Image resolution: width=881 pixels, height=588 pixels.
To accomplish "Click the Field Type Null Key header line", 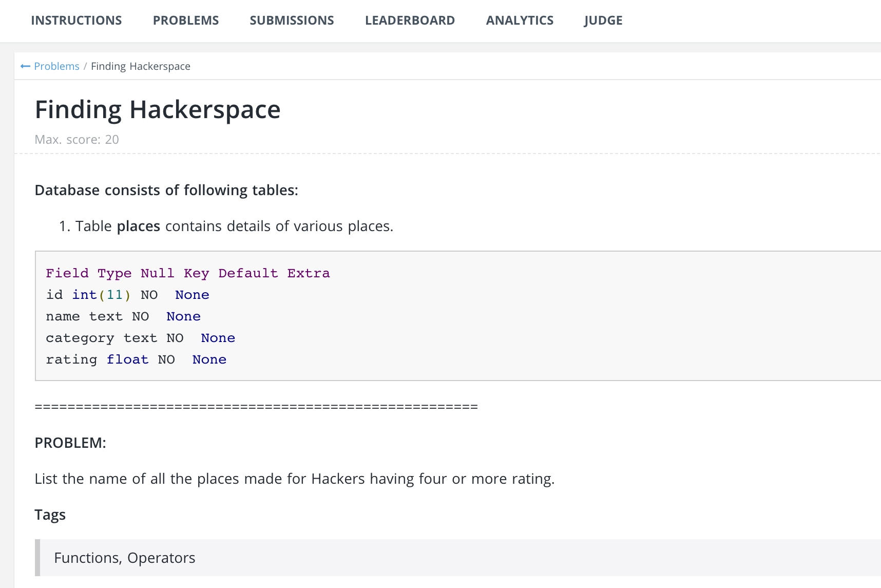I will 187,273.
